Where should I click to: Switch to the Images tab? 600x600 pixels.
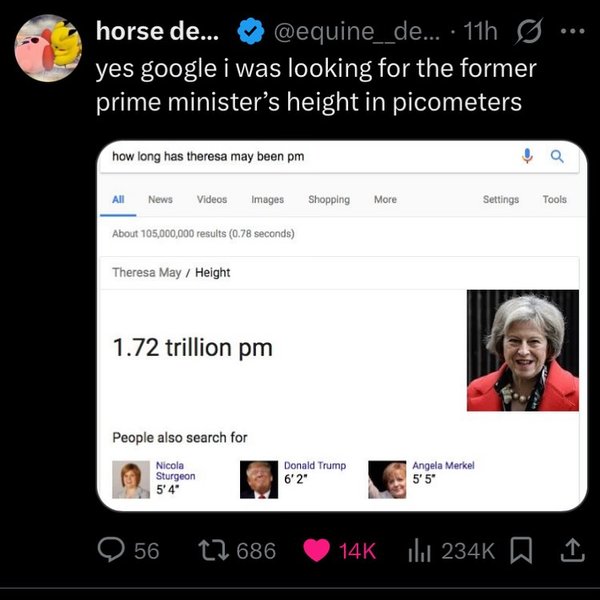(x=267, y=200)
